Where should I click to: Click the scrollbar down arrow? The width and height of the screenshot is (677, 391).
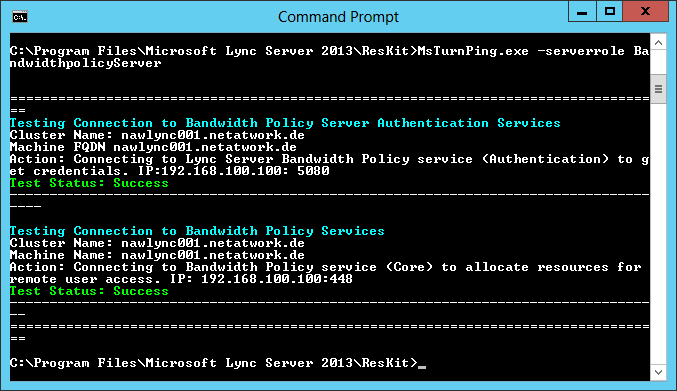(x=658, y=372)
